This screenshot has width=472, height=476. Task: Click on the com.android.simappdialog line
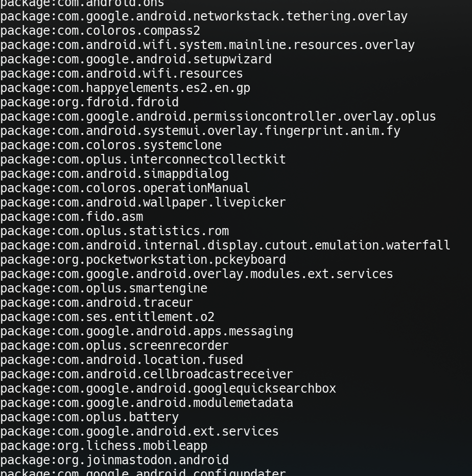[114, 174]
